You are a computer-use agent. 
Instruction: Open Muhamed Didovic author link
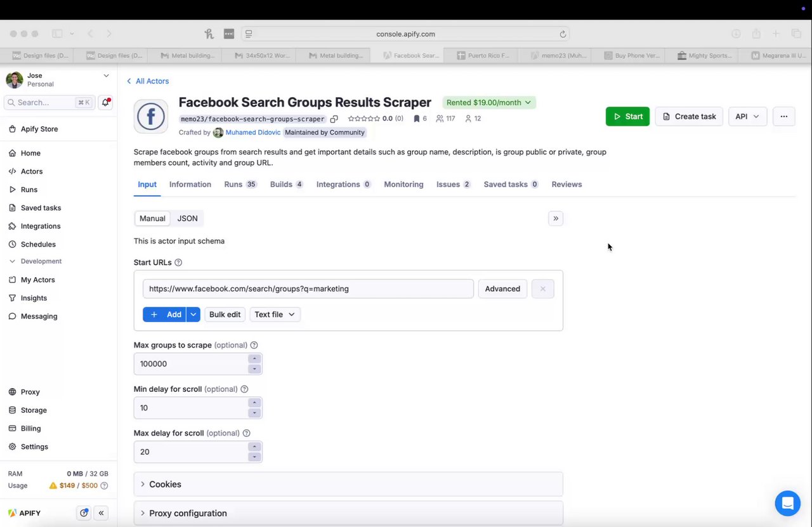(x=253, y=133)
